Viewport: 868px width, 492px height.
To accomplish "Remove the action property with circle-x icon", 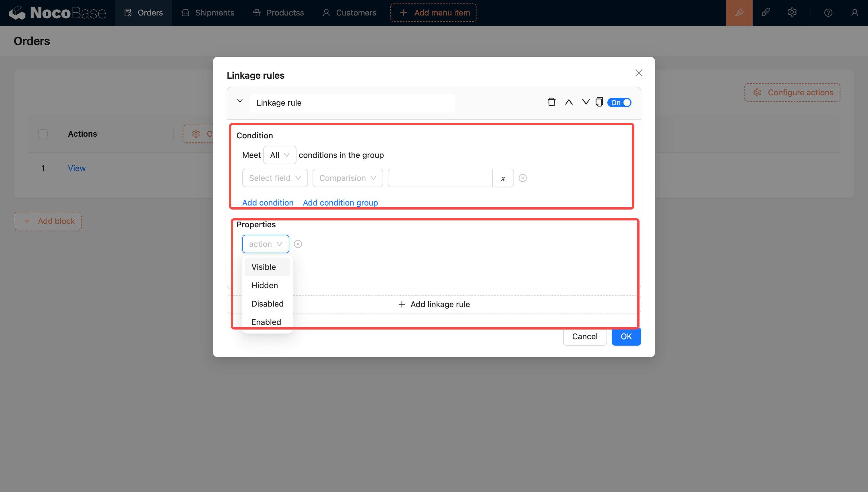I will point(298,244).
